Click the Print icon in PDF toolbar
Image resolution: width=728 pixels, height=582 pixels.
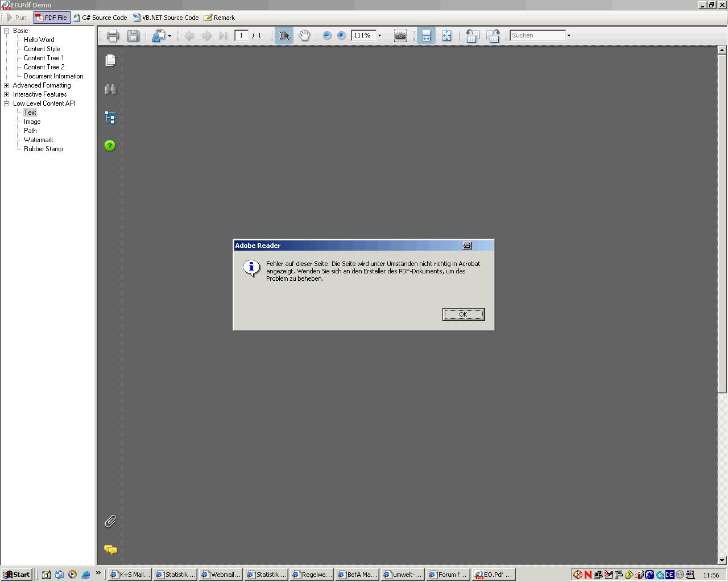tap(113, 36)
